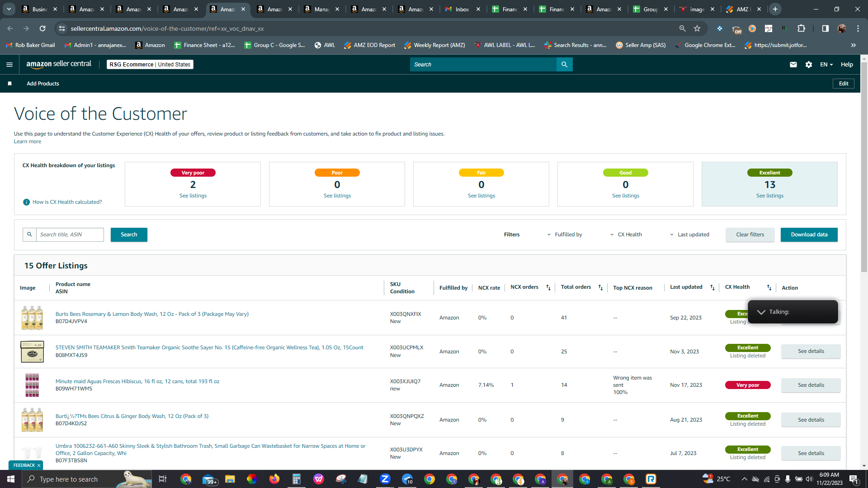Viewport: 868px width, 488px height.
Task: Expand the Last updated filter
Action: [689, 235]
